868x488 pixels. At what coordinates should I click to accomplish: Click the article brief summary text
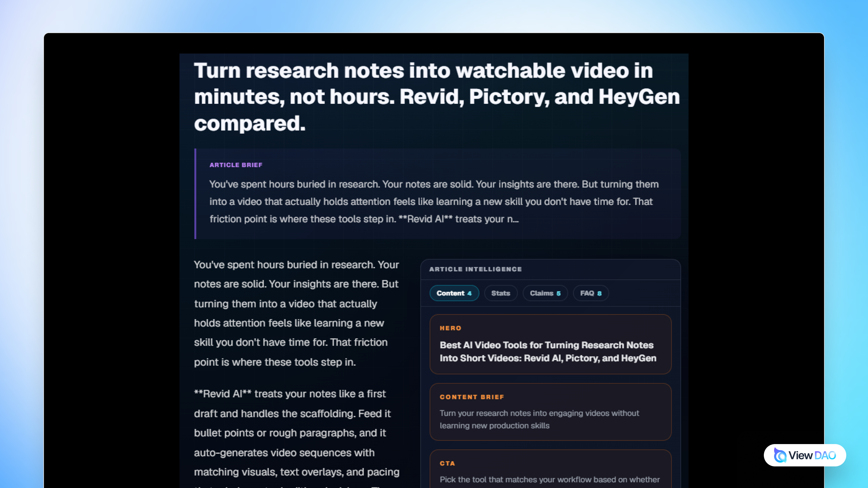[434, 201]
